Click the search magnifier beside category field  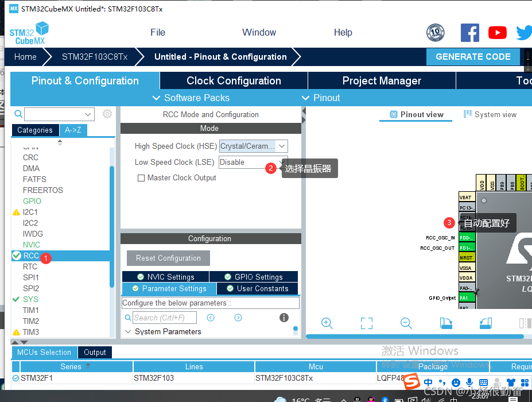(x=18, y=114)
